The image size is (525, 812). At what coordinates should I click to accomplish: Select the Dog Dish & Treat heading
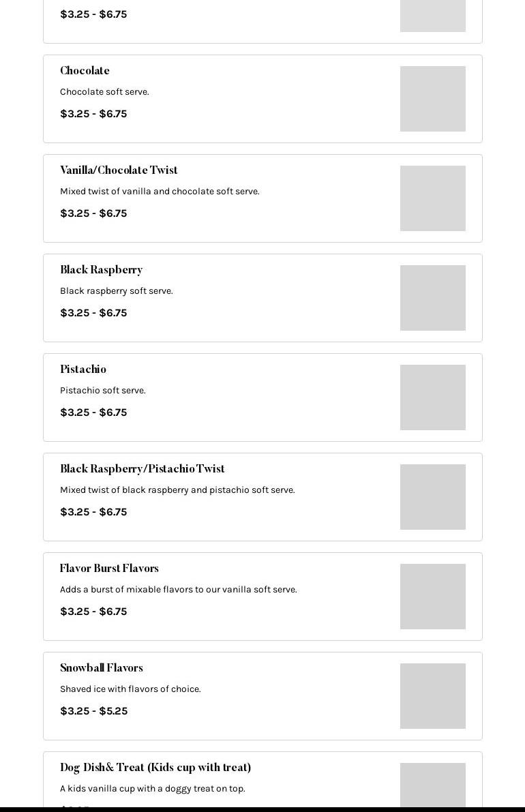click(155, 768)
